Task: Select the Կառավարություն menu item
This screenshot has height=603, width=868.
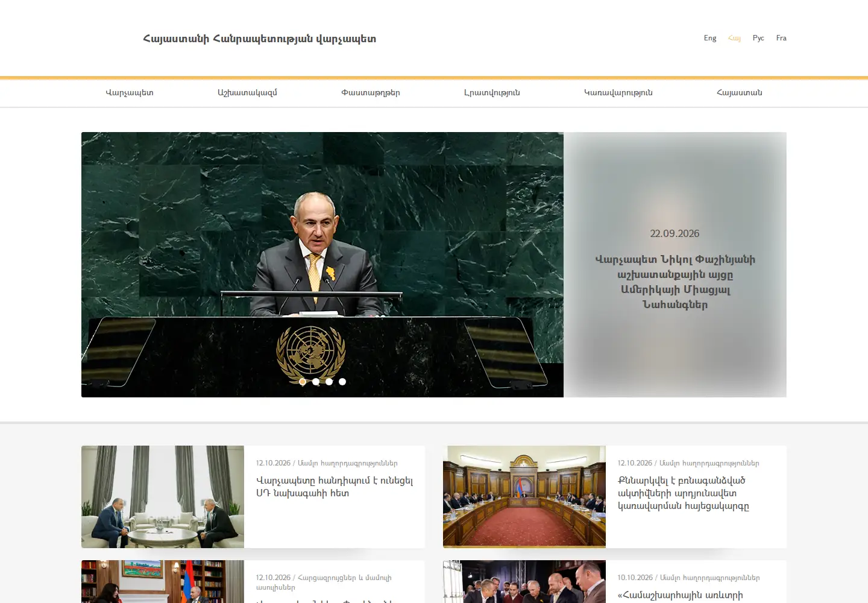Action: [618, 93]
